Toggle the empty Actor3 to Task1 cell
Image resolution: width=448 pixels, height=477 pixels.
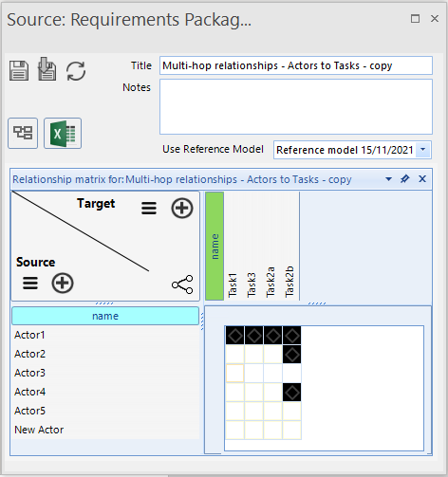tap(234, 374)
